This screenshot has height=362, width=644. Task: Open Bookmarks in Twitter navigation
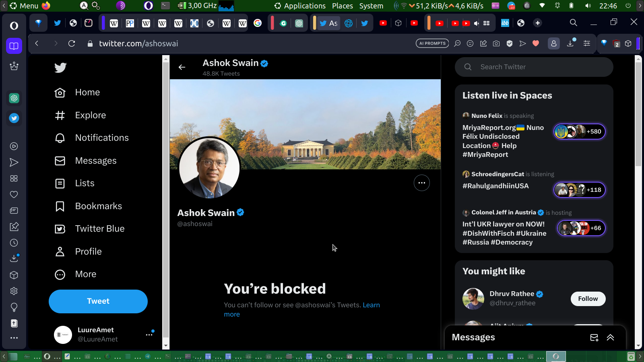coord(88,206)
